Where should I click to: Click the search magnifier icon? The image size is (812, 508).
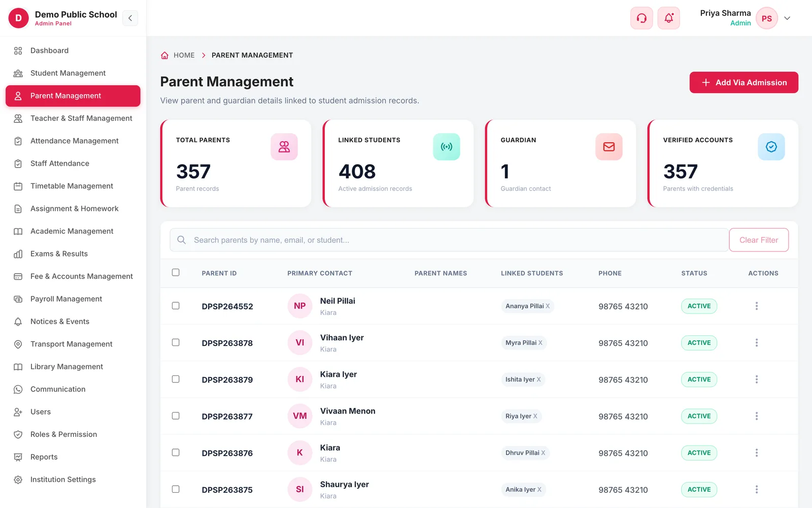pyautogui.click(x=181, y=240)
